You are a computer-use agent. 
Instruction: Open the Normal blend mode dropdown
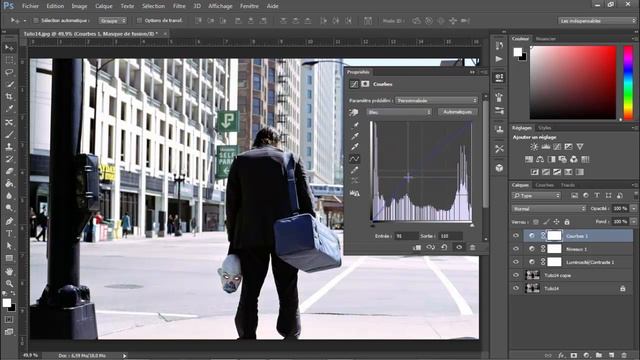[x=549, y=209]
